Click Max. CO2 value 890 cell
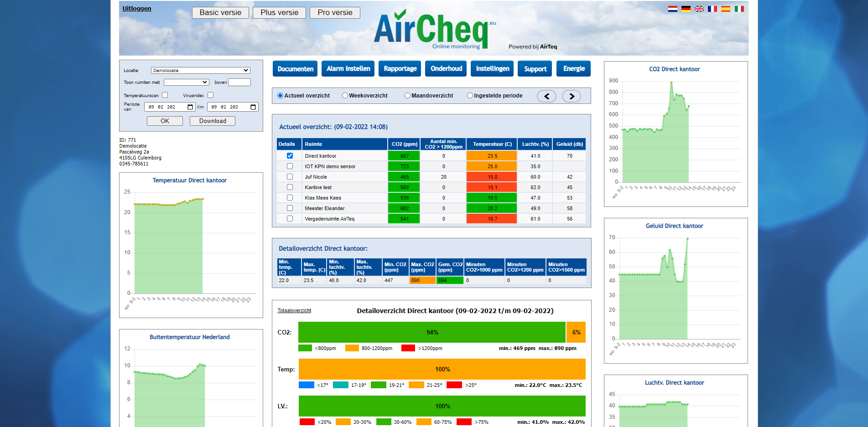The width and height of the screenshot is (868, 427). [x=422, y=280]
